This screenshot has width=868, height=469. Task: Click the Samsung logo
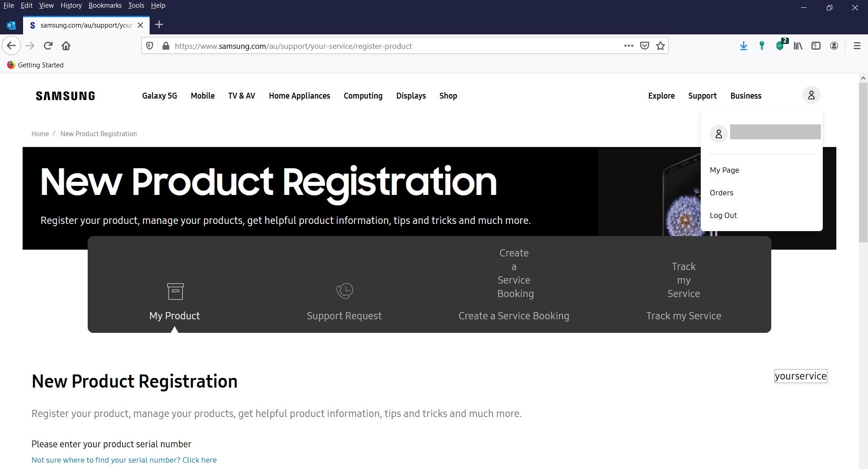coord(66,96)
